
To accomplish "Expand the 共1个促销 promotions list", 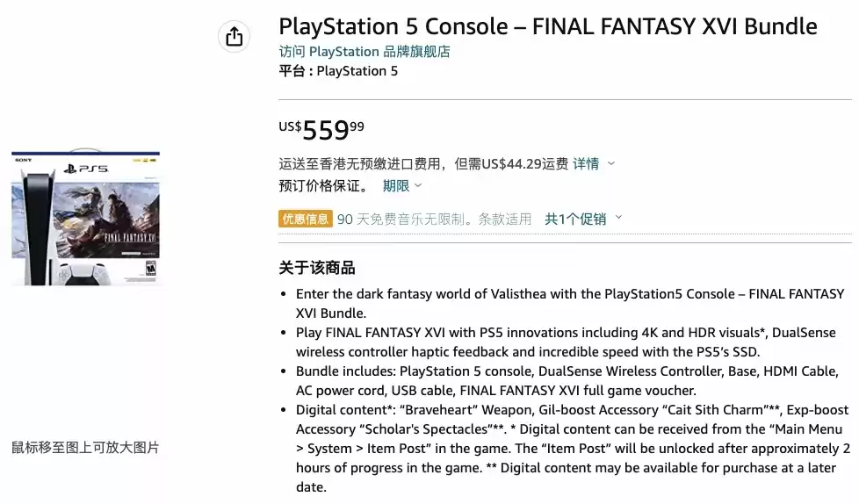I will pyautogui.click(x=575, y=219).
